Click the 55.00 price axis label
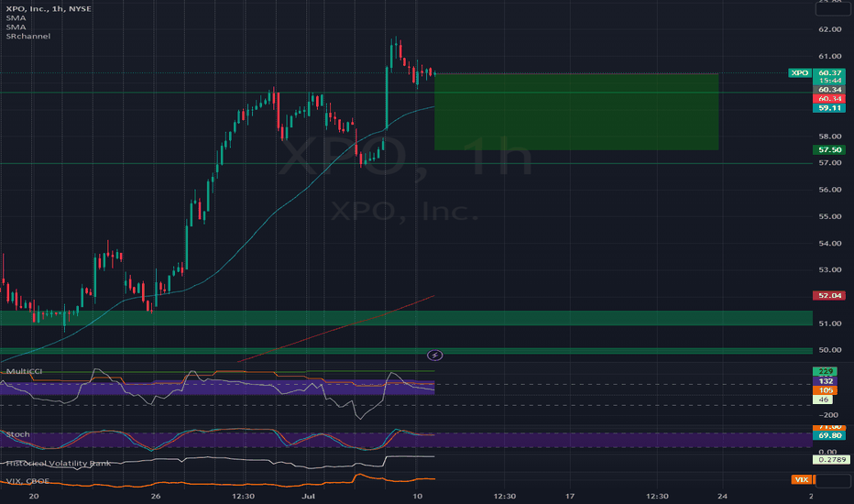Image resolution: width=854 pixels, height=504 pixels. (x=830, y=216)
